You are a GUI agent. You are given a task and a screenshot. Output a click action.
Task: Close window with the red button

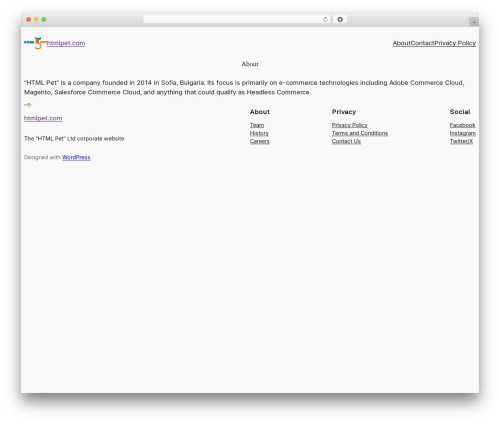click(29, 19)
